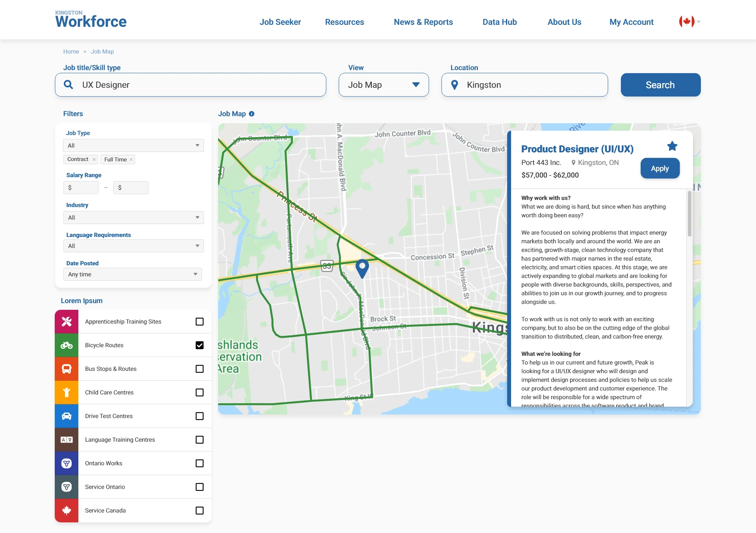
Task: Uncheck the Bicycle Routes checkbox
Action: pyautogui.click(x=200, y=345)
